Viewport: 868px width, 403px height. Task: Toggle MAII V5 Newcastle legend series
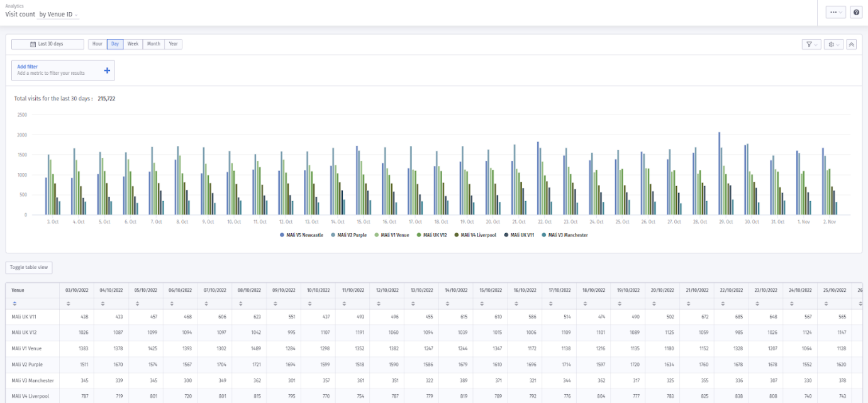302,235
